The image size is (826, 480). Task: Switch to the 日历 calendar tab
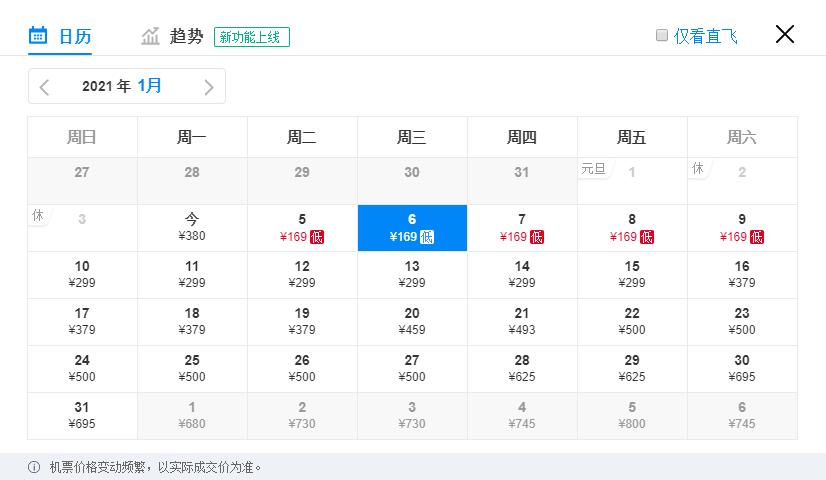[x=60, y=36]
